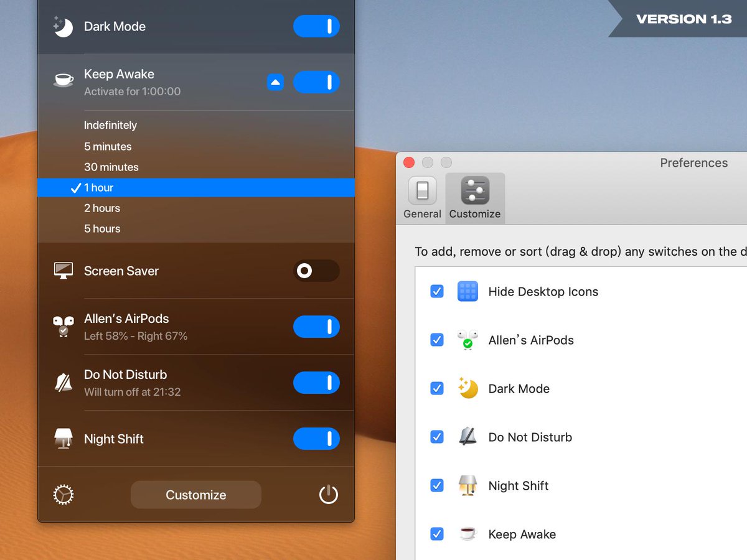Viewport: 747px width, 560px height.
Task: Click the Night Shift label in the switch panel
Action: (x=114, y=439)
